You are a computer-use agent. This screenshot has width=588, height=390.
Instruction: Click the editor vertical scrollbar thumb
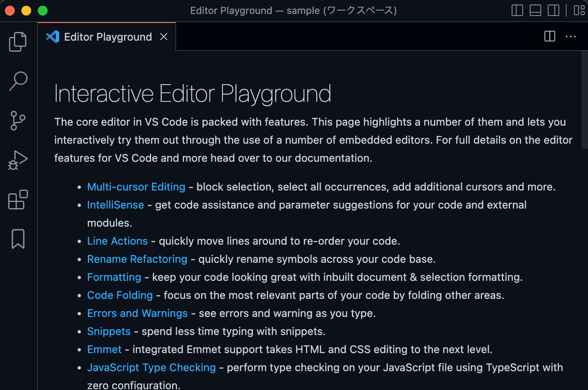(585, 99)
